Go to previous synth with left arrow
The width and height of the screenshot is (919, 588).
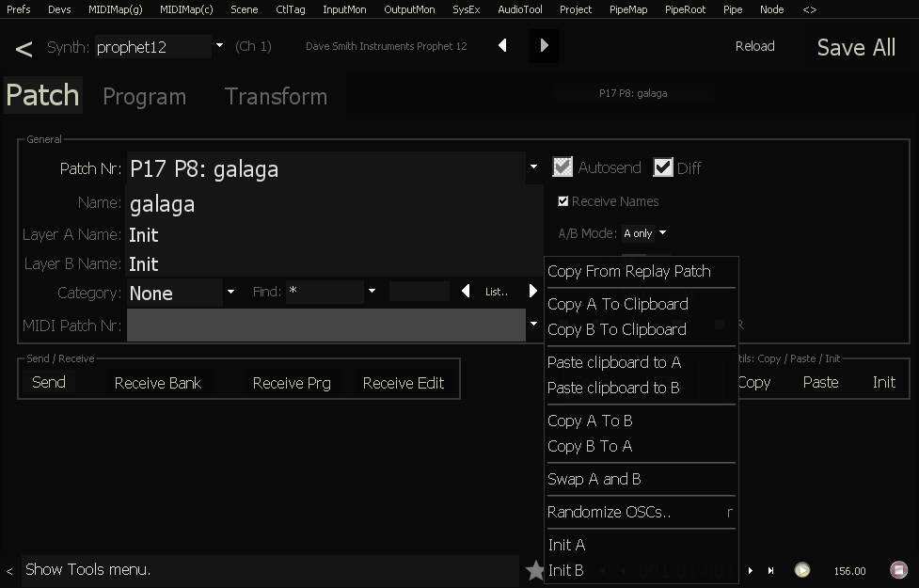(x=502, y=46)
